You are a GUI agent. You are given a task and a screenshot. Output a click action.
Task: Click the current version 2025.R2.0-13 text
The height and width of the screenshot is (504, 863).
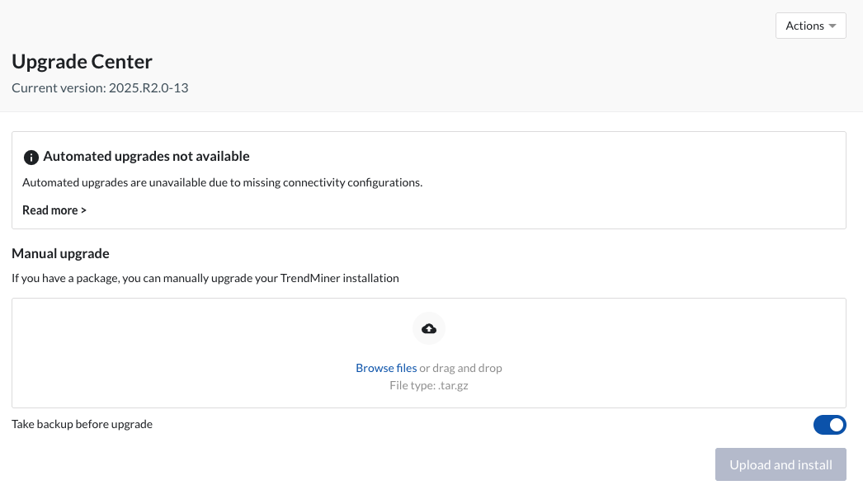click(99, 87)
